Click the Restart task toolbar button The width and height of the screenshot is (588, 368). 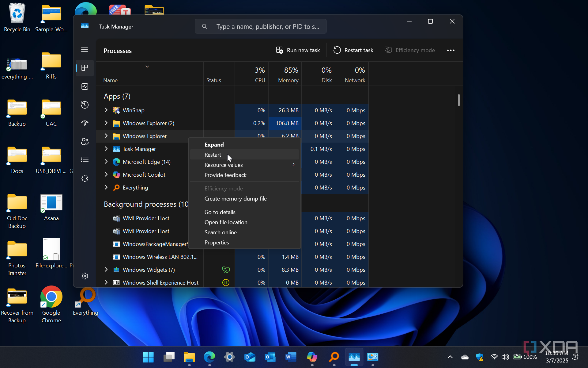[x=353, y=50]
